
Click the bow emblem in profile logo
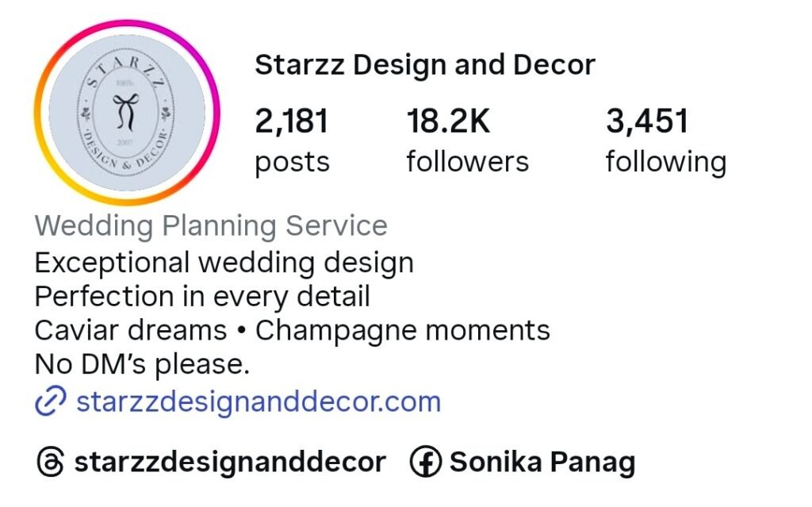coord(126,111)
